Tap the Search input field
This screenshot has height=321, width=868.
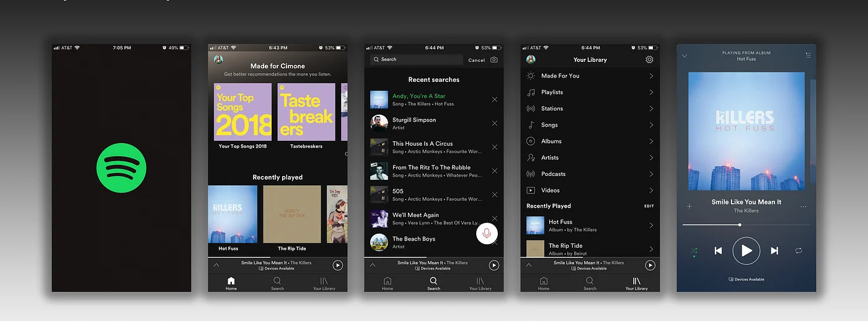[x=417, y=59]
